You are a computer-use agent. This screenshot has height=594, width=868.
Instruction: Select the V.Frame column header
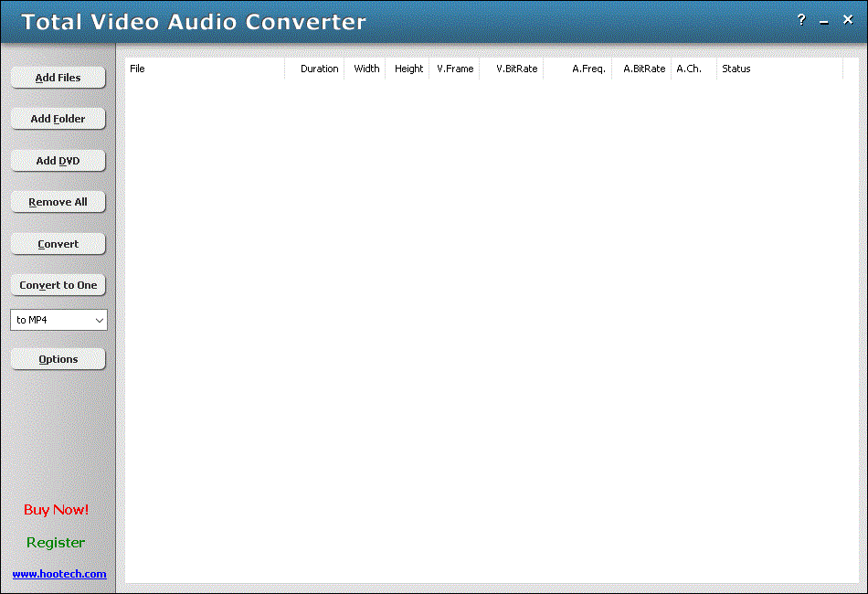pyautogui.click(x=454, y=69)
